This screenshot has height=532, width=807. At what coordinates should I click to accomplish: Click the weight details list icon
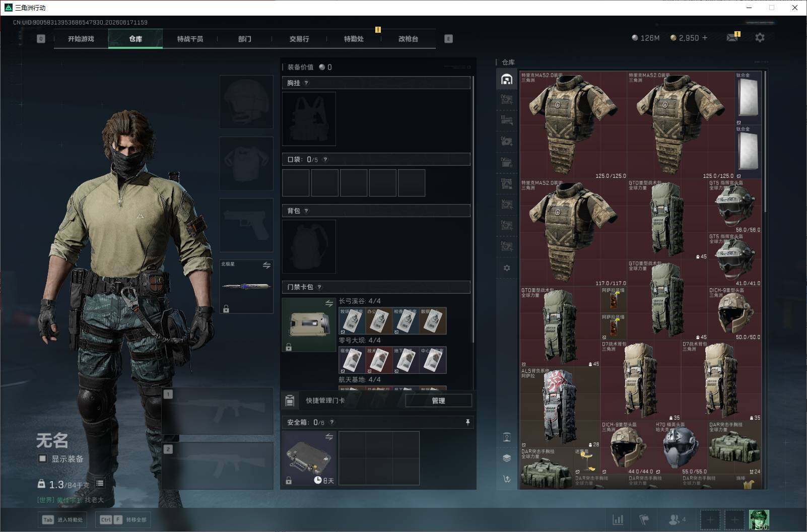click(x=100, y=484)
